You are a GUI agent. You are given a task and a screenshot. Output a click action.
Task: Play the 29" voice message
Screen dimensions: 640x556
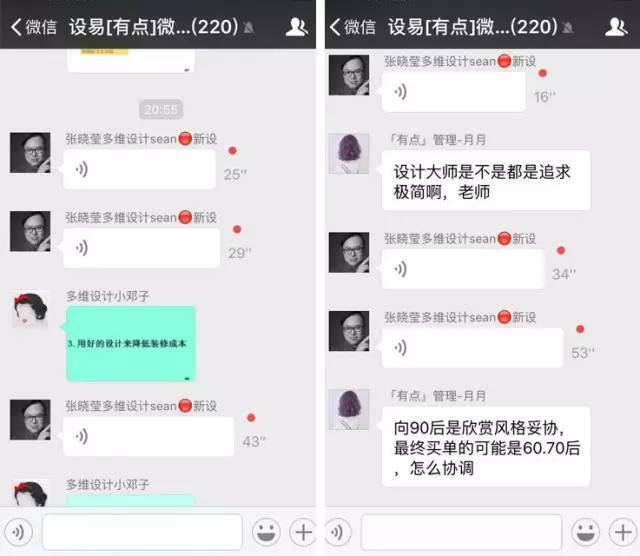(142, 248)
